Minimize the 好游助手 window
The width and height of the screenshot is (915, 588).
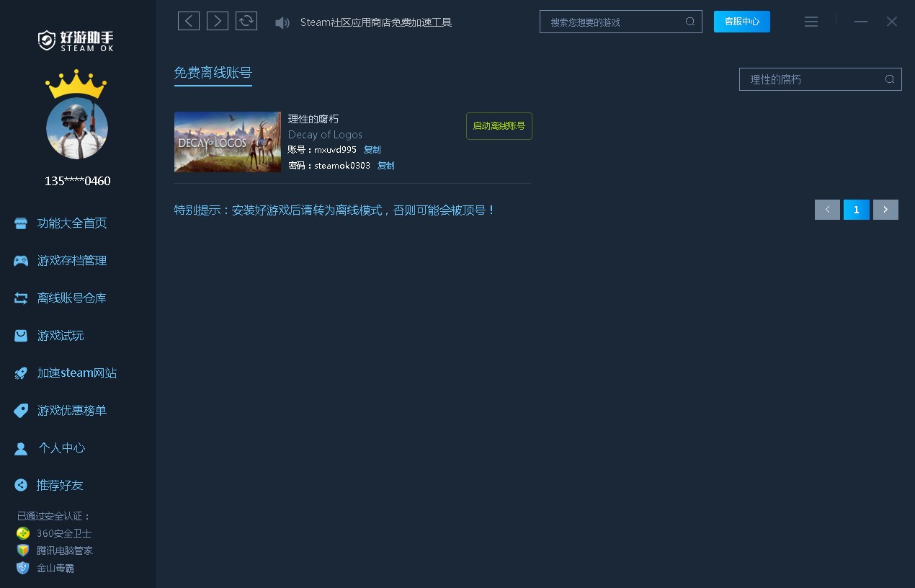(861, 22)
